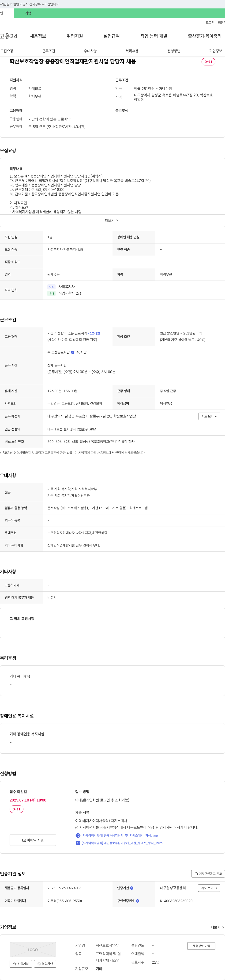The width and height of the screenshot is (225, 980).
Task: Expand 직무내용 with 더보기
Action: pyautogui.click(x=112, y=221)
